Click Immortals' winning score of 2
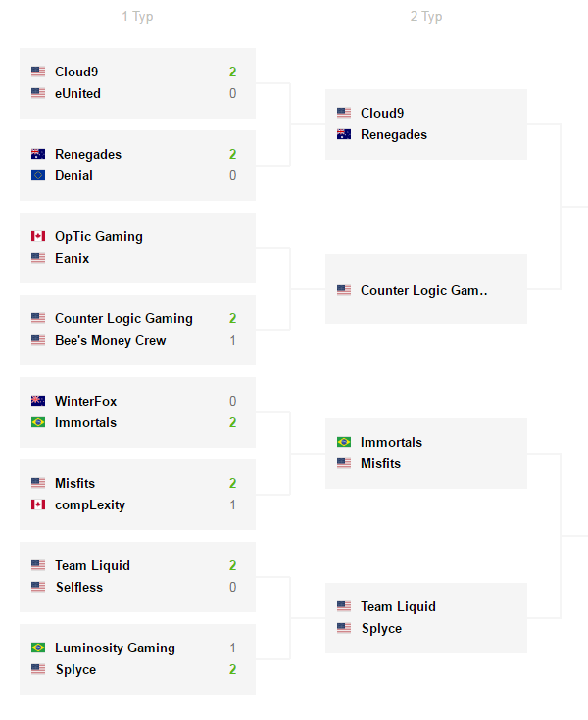588x720 pixels. [x=233, y=423]
